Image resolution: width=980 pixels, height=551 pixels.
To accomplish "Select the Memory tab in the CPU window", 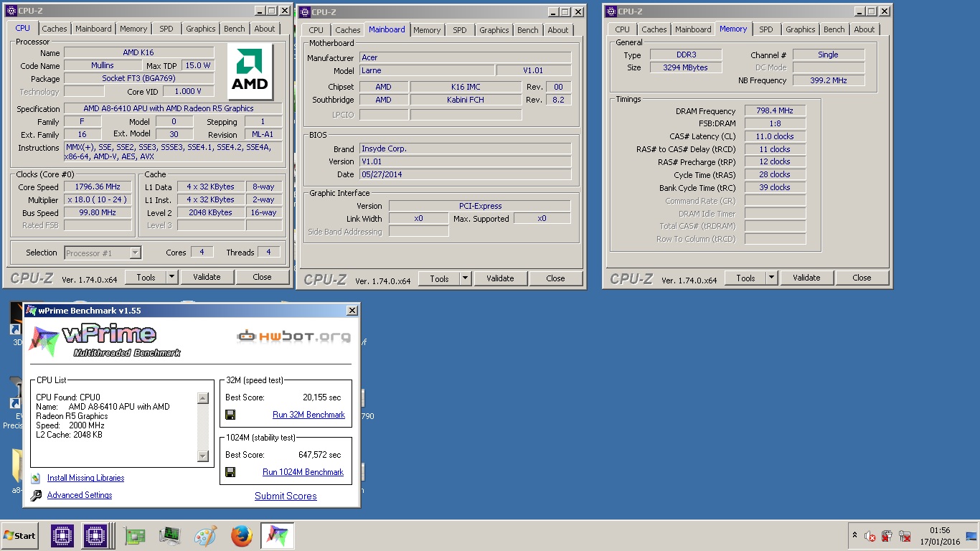I will pyautogui.click(x=133, y=29).
